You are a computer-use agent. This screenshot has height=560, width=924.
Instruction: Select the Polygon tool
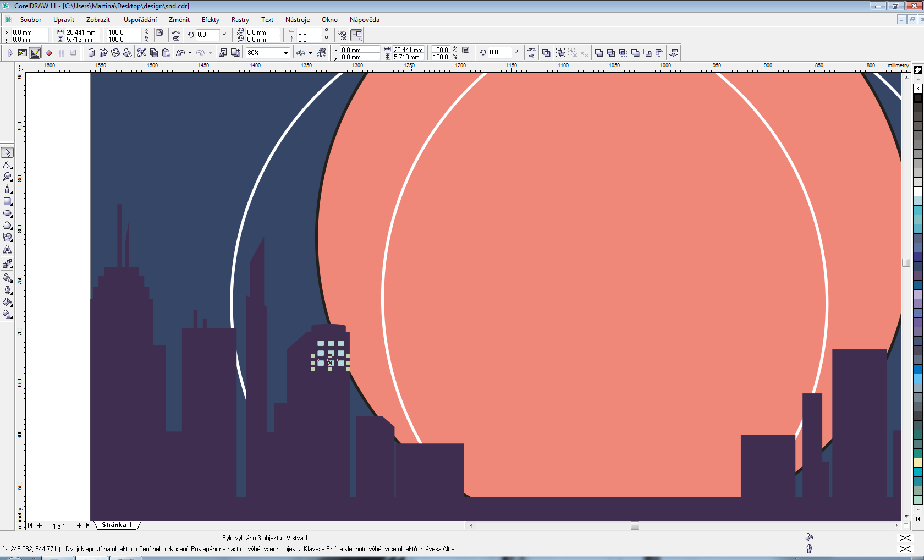[x=8, y=226]
